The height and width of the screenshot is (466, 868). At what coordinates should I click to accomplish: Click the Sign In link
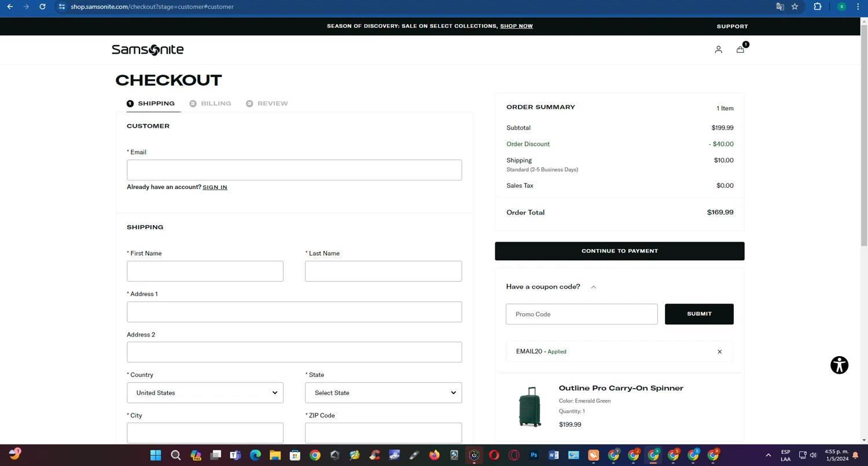point(215,187)
